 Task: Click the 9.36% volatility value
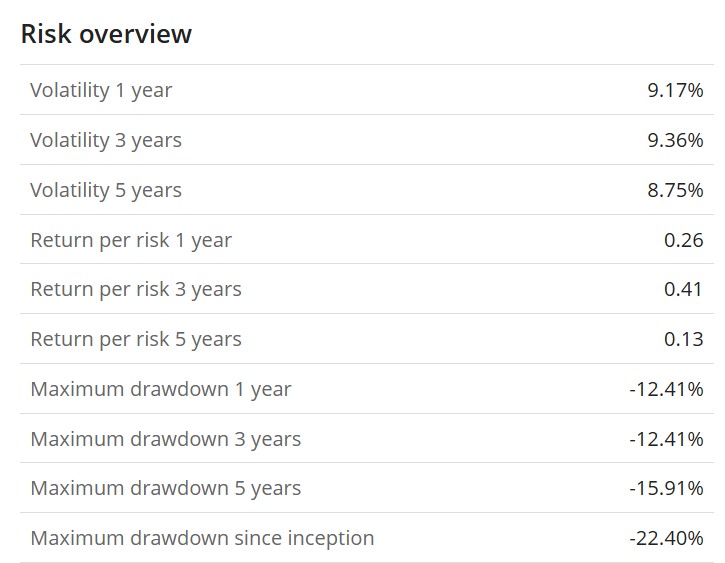675,140
